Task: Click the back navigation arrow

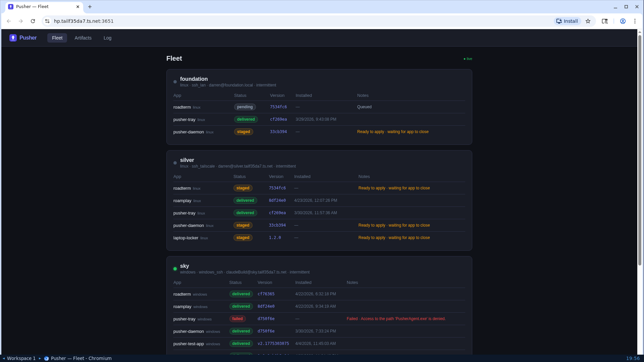Action: click(x=8, y=21)
